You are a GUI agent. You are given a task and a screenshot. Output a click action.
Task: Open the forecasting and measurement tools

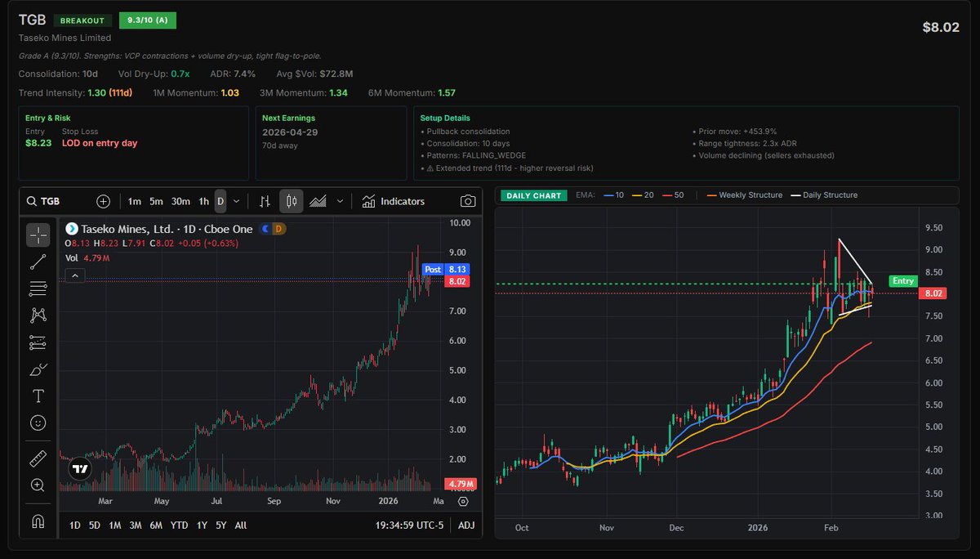[38, 342]
